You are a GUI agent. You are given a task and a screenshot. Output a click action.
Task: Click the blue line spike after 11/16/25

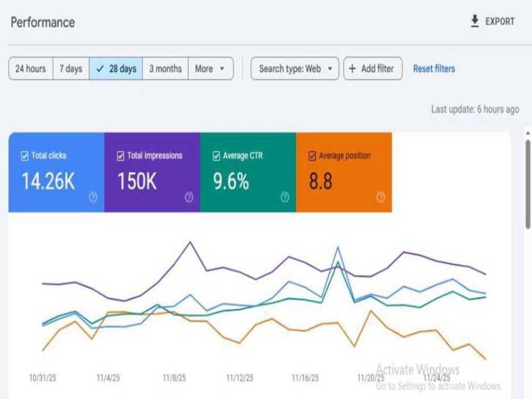pyautogui.click(x=338, y=248)
